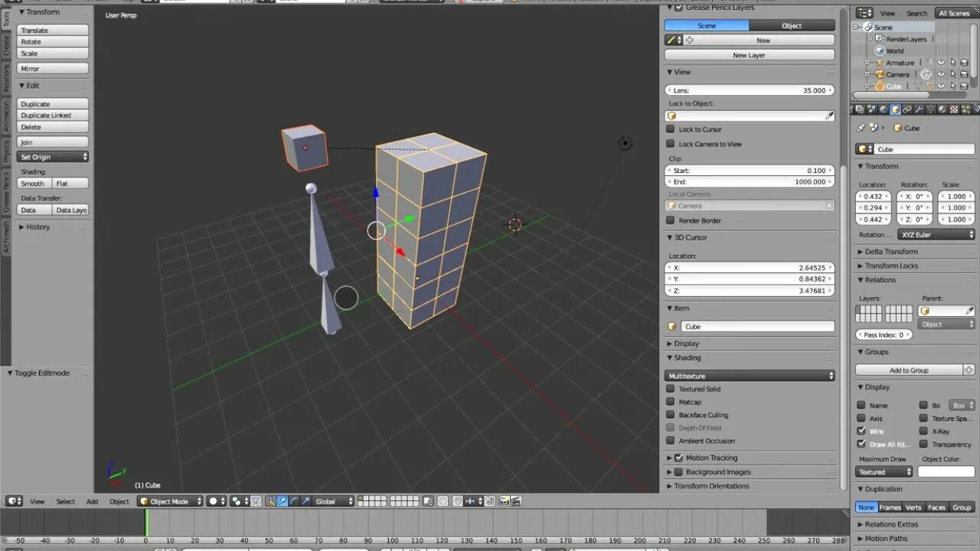Click the snap magnet icon in header
Image resolution: width=980 pixels, height=551 pixels.
tap(457, 501)
